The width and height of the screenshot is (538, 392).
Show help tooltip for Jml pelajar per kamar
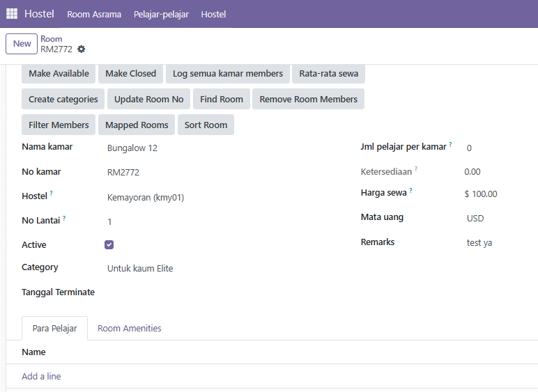[x=450, y=144]
